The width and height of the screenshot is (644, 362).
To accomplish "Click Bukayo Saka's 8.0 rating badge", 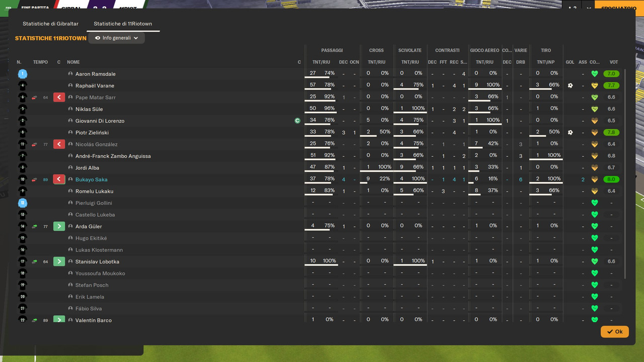I will pyautogui.click(x=611, y=179).
